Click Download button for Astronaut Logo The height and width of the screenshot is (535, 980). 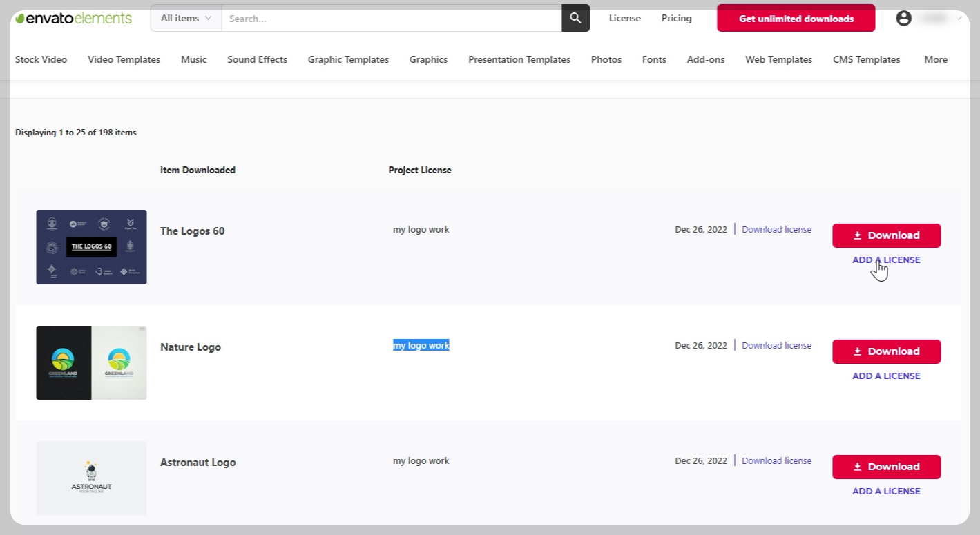point(886,467)
